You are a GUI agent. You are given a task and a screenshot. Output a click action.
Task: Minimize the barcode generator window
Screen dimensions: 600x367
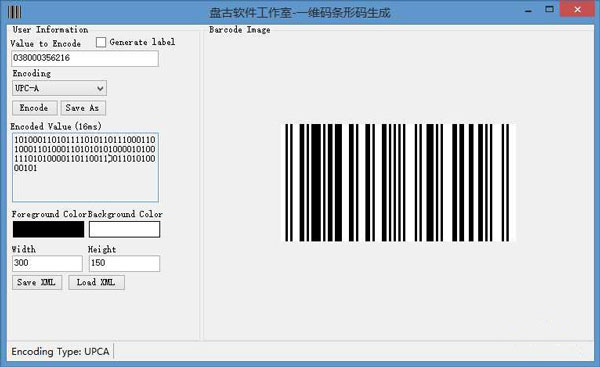(528, 10)
